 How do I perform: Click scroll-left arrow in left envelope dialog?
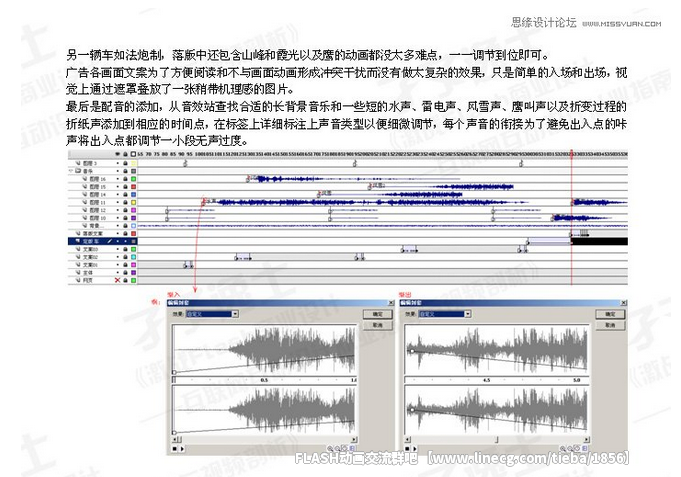[175, 440]
